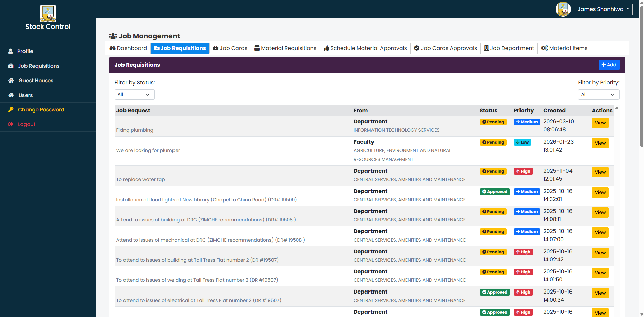Viewport: 644px width, 317px height.
Task: Click the Stock Control crest logo
Action: point(48,14)
